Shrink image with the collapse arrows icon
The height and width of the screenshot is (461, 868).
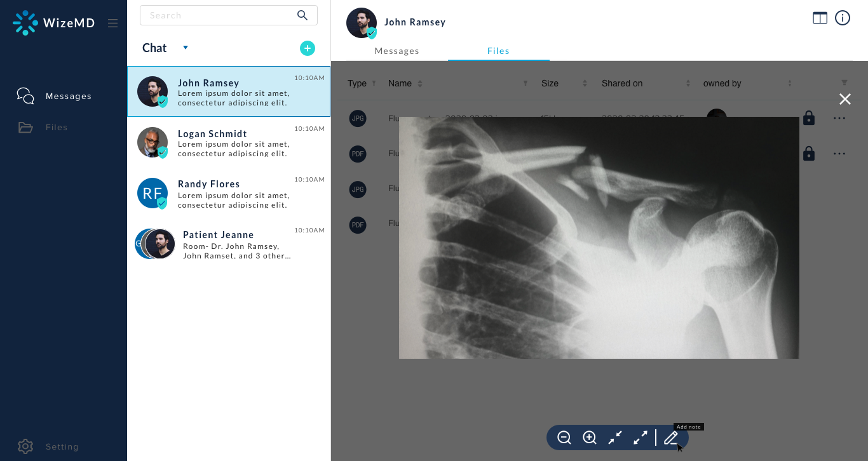pos(614,438)
